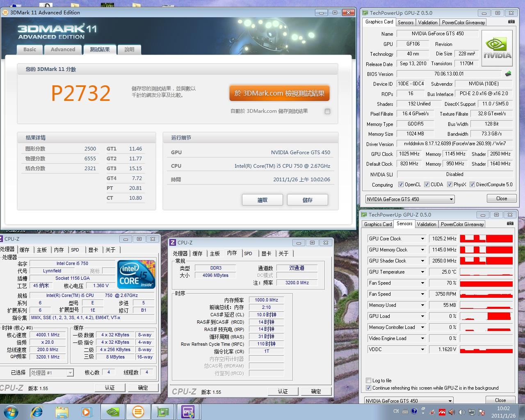Expand the GPU Temperature sensor dropdown
The height and width of the screenshot is (420, 525).
tap(422, 272)
